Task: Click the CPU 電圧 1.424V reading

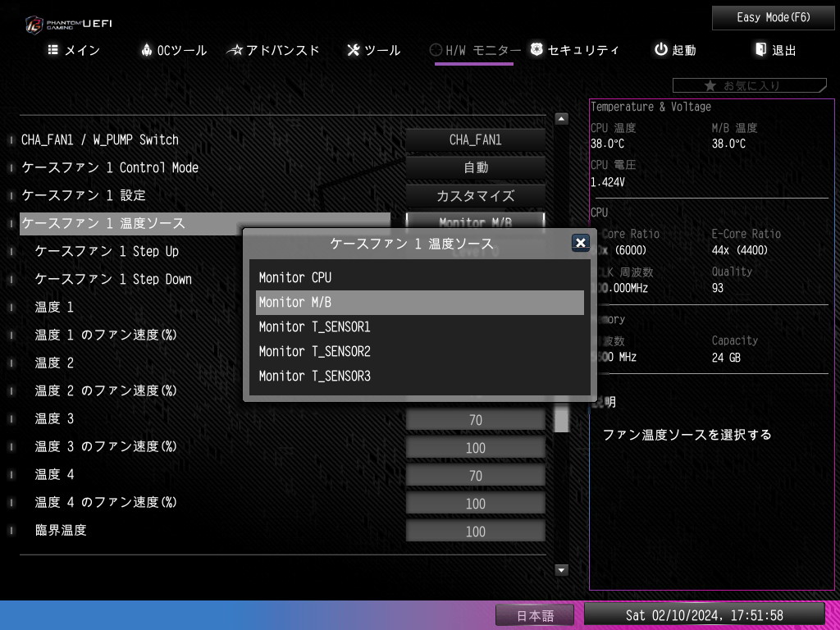Action: (608, 183)
